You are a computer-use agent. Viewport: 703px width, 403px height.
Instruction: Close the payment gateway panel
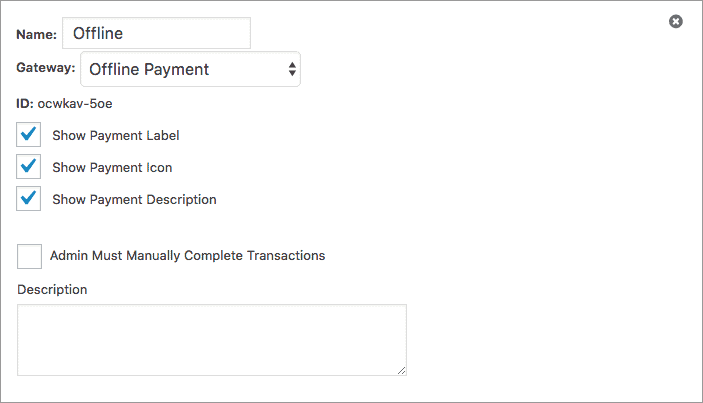coord(676,21)
